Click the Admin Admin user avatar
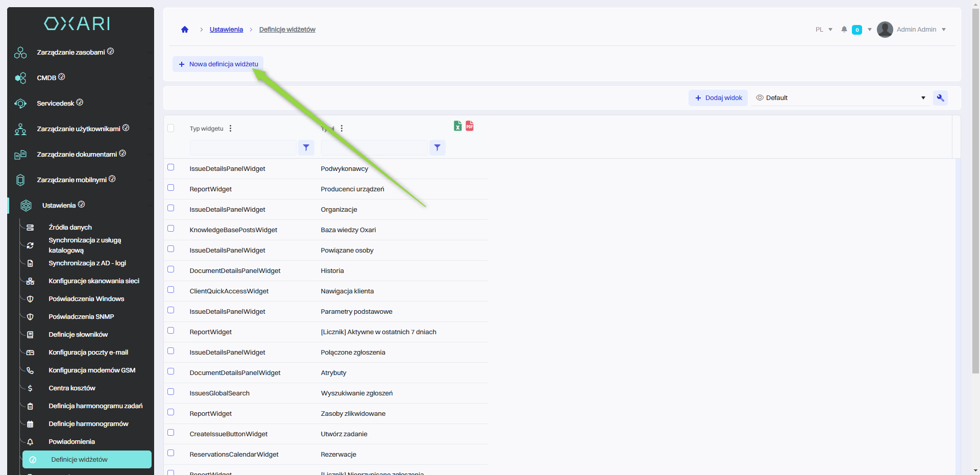The height and width of the screenshot is (475, 980). pos(885,30)
